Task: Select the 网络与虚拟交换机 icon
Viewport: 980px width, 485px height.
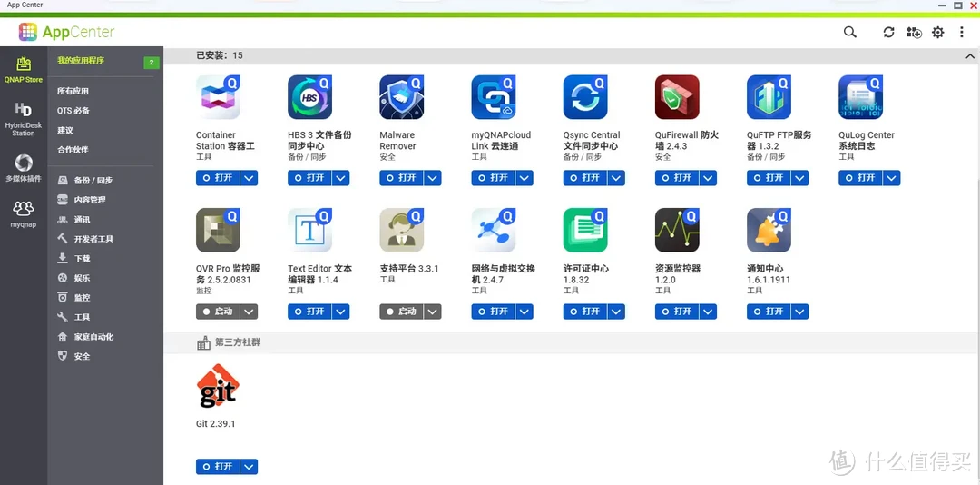Action: (x=494, y=231)
